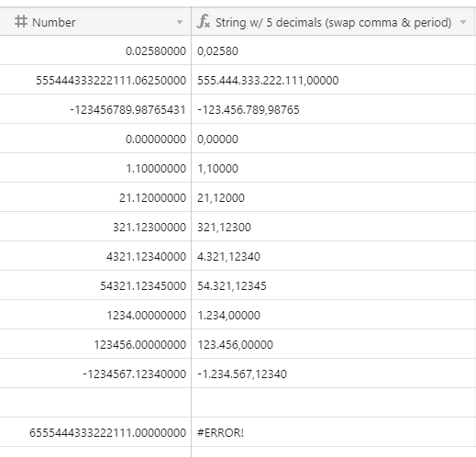Click the 0.02580000 number cell

95,50
